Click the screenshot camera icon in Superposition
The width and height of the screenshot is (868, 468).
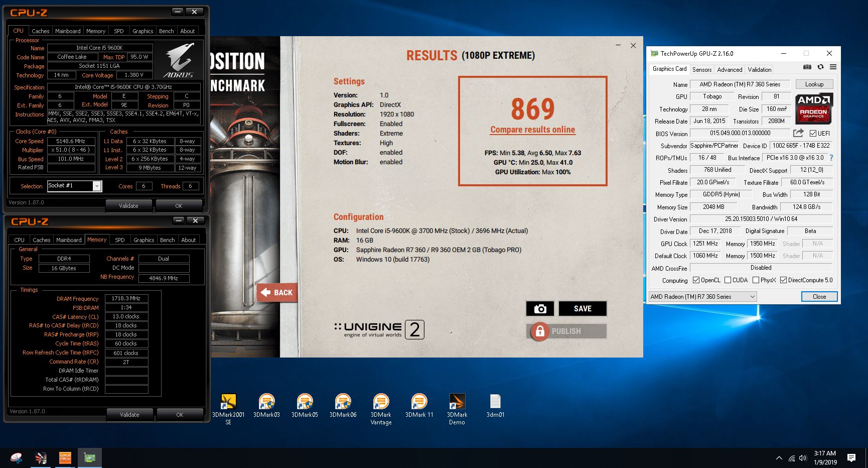pos(540,309)
